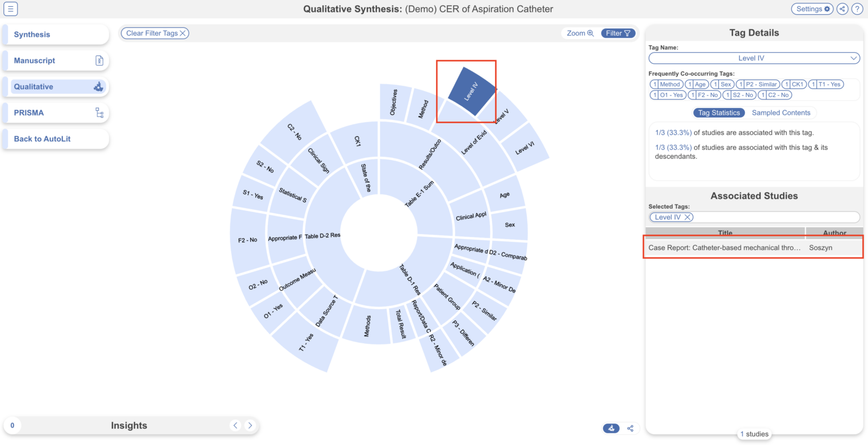Viewport: 868px width, 445px height.
Task: Click the Manuscript document icon in sidebar
Action: click(99, 60)
